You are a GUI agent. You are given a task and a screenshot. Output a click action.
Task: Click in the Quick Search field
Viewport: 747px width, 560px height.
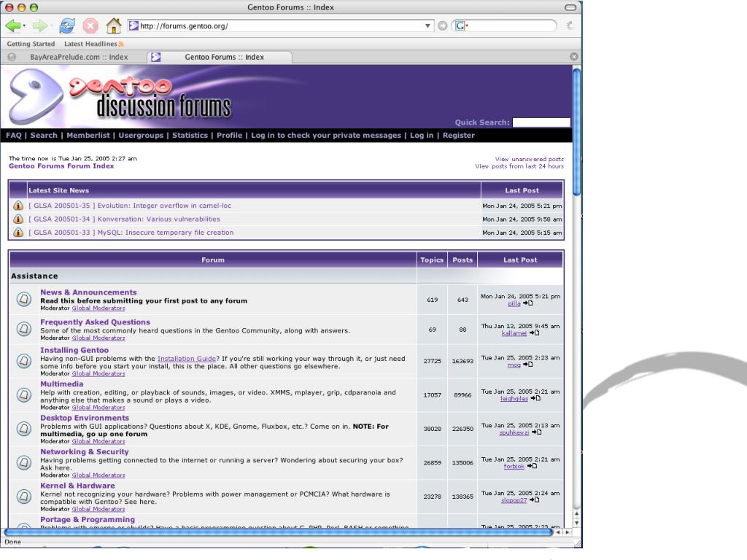(x=541, y=122)
